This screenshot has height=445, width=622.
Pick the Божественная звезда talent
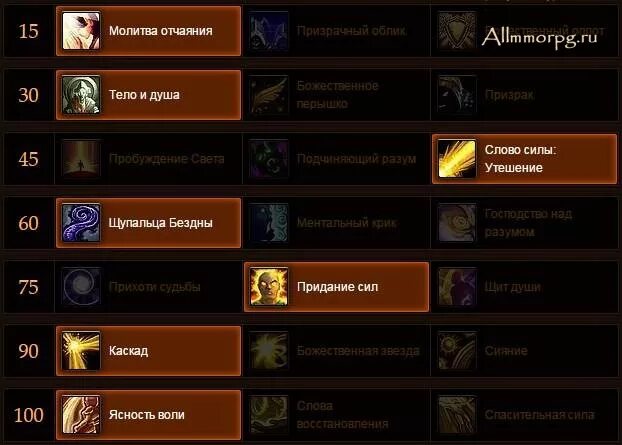click(336, 351)
